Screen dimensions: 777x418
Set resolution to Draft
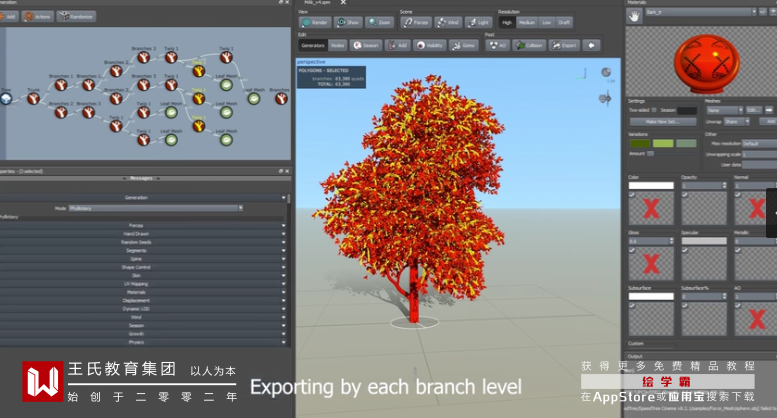564,22
